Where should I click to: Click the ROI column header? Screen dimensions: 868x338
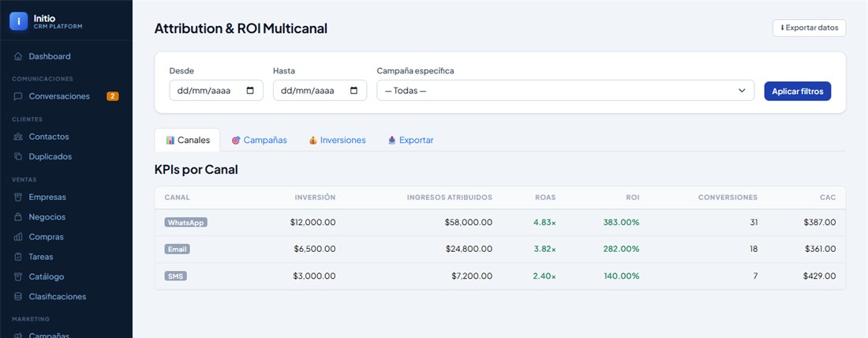pyautogui.click(x=633, y=197)
